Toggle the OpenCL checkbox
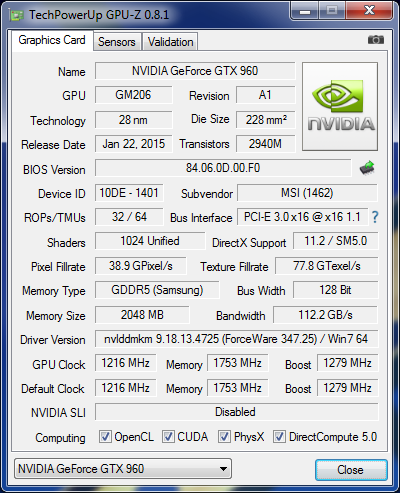 pos(105,436)
